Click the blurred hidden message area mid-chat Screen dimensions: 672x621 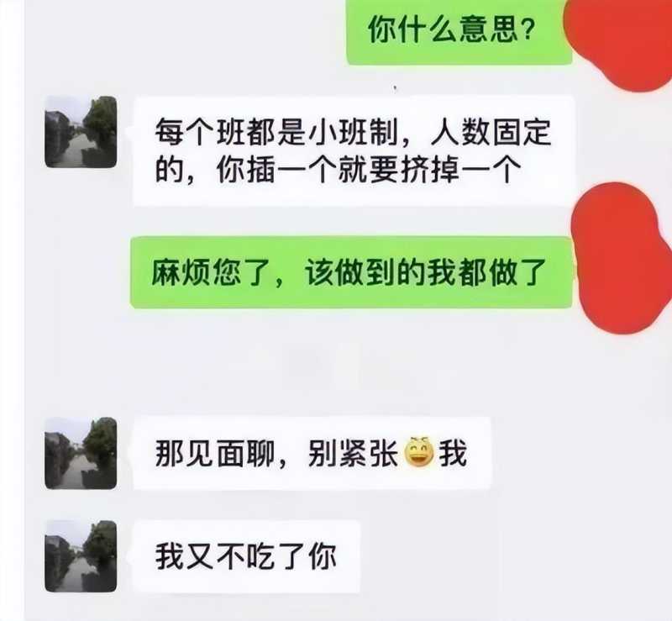pos(312,365)
